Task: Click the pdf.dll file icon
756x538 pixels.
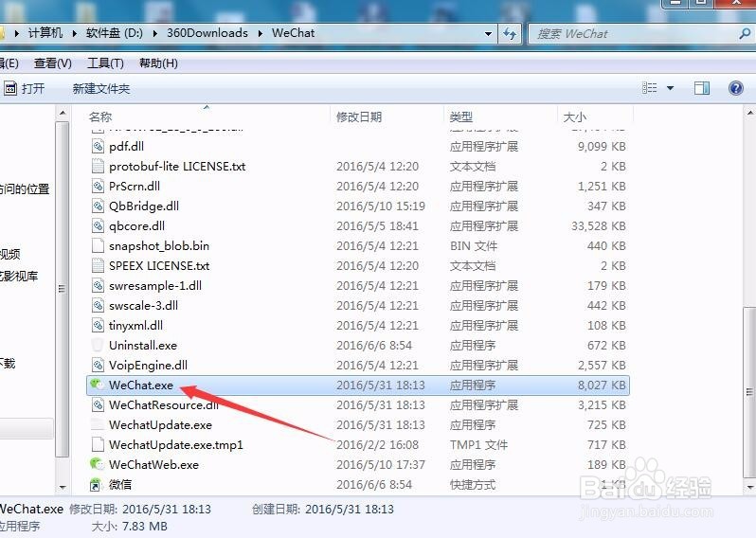Action: pos(97,147)
